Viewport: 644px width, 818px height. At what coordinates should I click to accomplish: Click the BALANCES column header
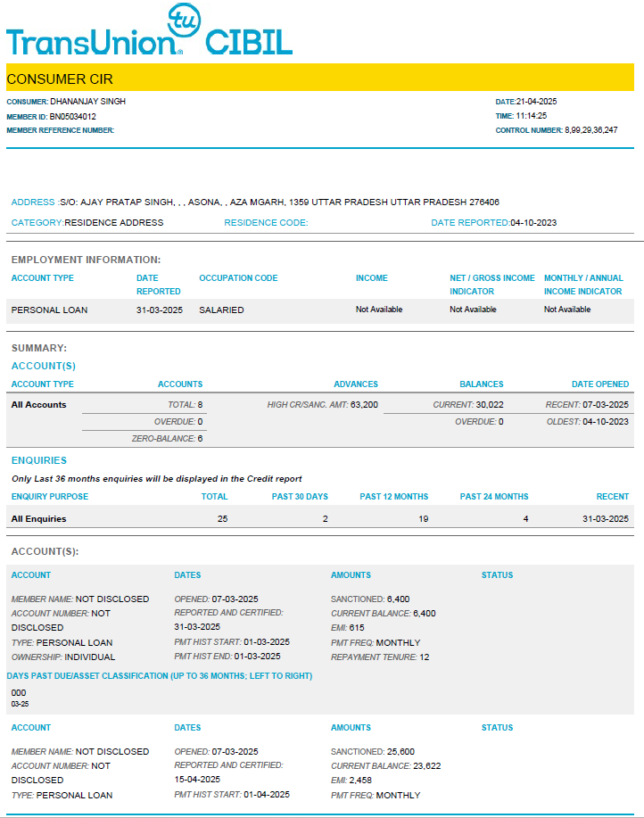tap(482, 384)
